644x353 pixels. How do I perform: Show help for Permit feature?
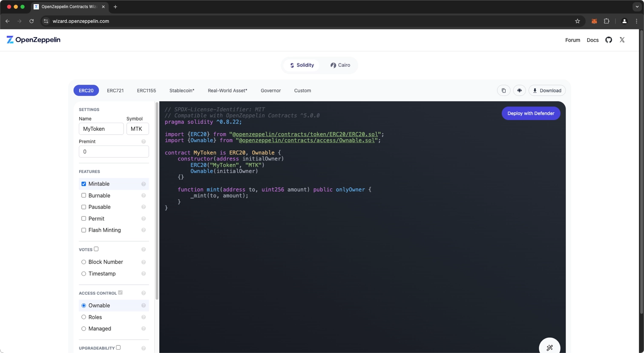coord(144,218)
